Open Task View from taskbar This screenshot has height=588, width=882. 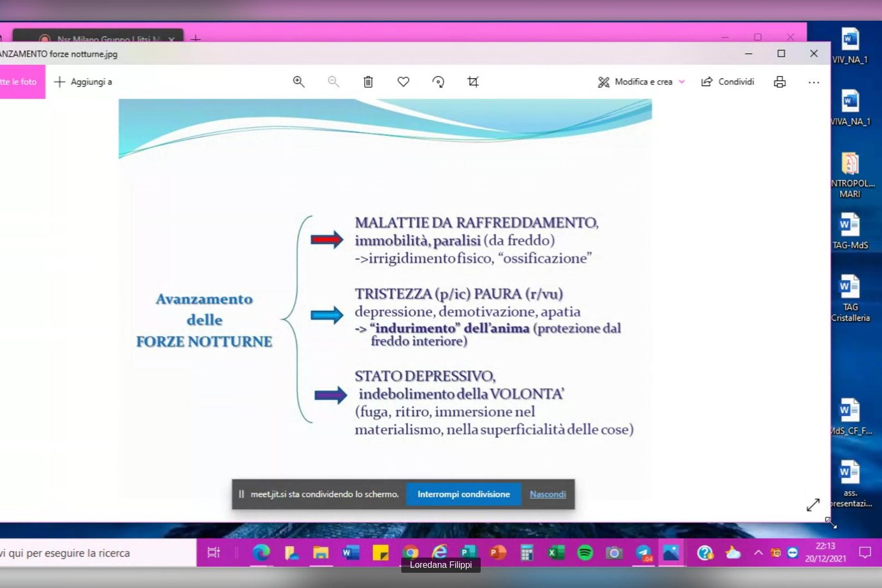click(x=213, y=553)
